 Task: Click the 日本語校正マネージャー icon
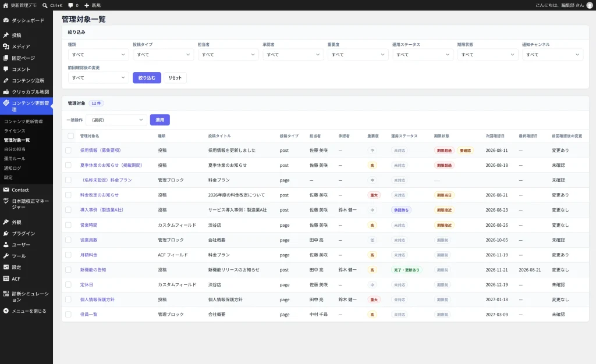[6, 201]
